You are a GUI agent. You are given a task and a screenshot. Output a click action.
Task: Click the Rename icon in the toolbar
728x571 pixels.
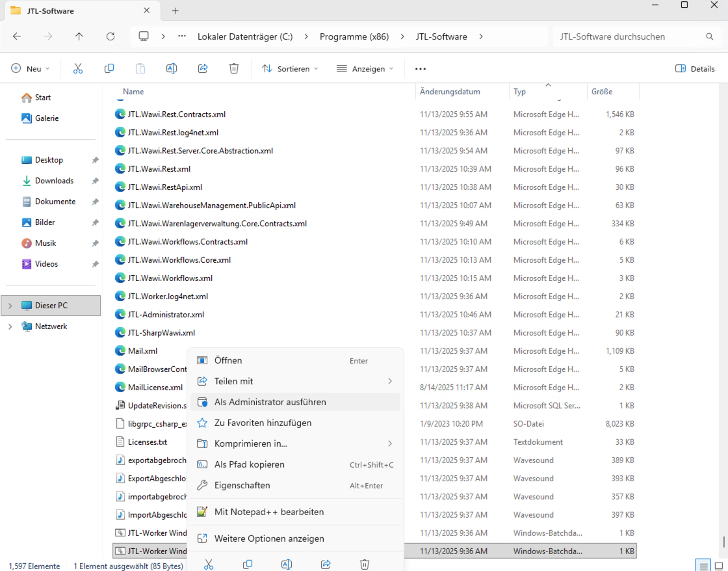pos(172,69)
